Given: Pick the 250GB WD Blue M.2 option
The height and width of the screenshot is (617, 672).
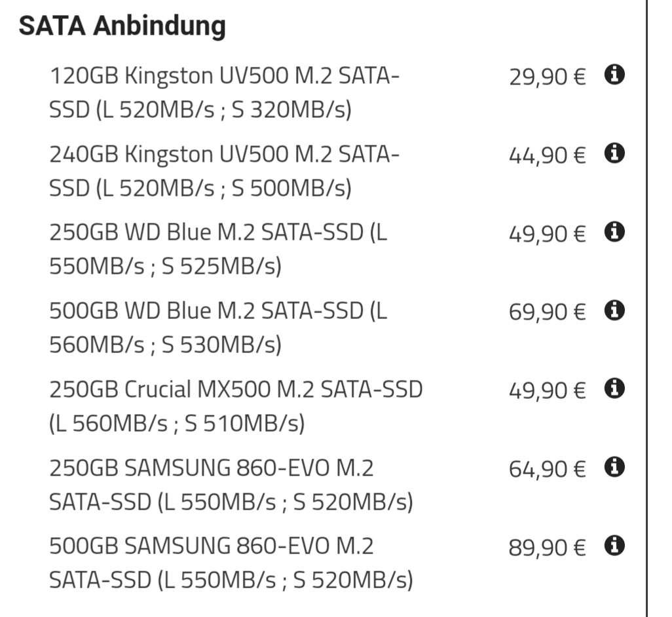Looking at the screenshot, I should click(x=218, y=250).
